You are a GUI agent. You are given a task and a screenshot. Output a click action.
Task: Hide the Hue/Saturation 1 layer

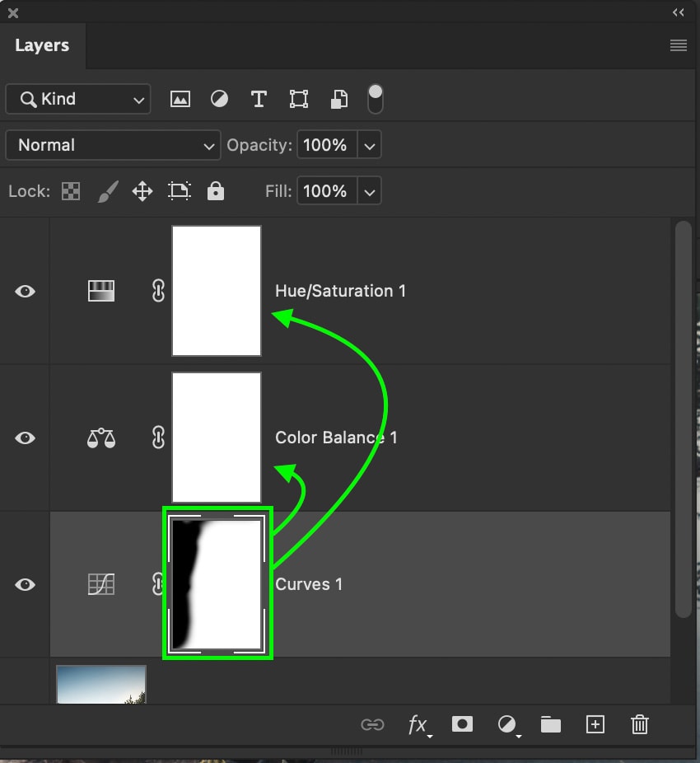pos(26,291)
